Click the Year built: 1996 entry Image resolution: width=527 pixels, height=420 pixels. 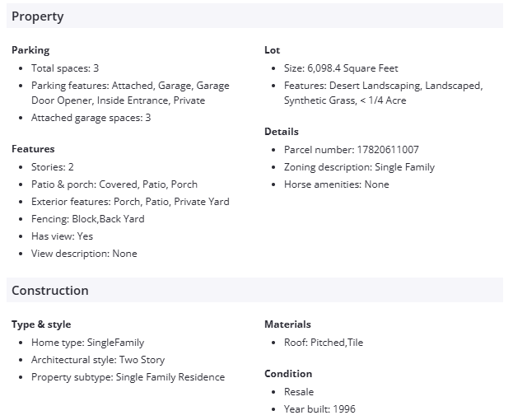point(319,409)
